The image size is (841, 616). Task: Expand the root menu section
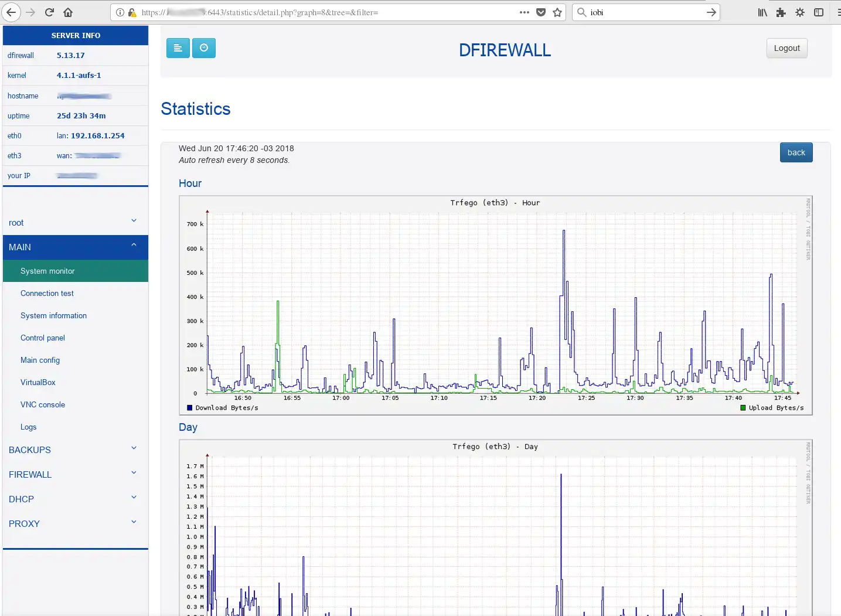tap(76, 223)
